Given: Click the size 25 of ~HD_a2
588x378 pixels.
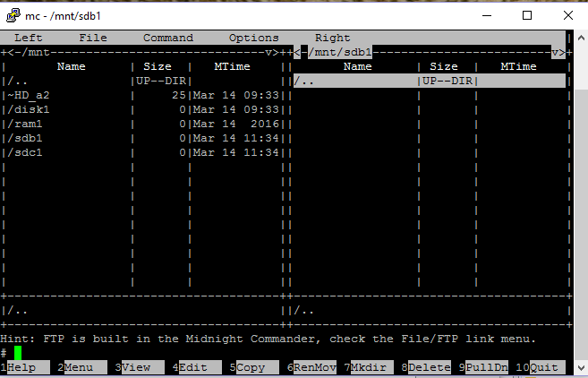Looking at the screenshot, I should pyautogui.click(x=179, y=95).
